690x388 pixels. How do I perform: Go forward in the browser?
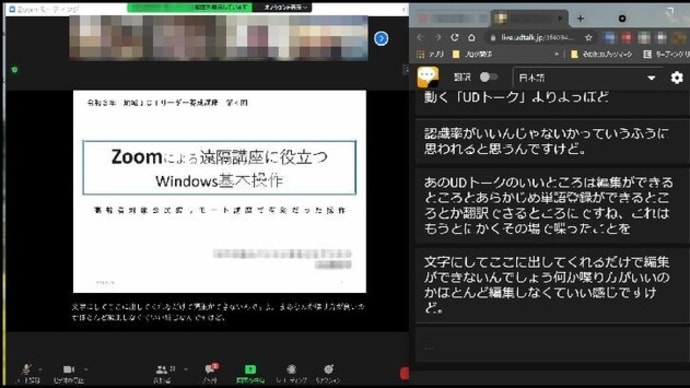(x=437, y=37)
